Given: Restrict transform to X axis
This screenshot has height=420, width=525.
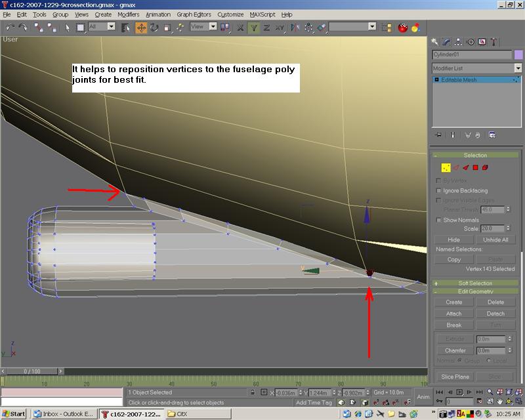Looking at the screenshot, I should 240,28.
